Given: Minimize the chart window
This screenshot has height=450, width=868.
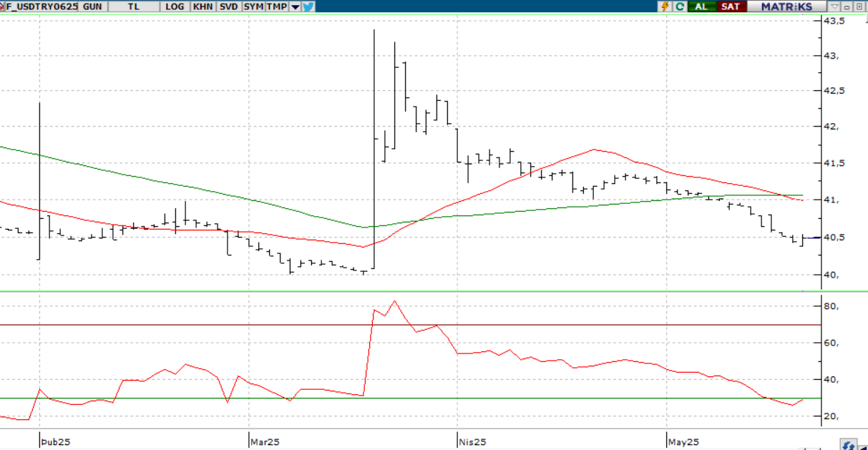Looking at the screenshot, I should pos(847,6).
